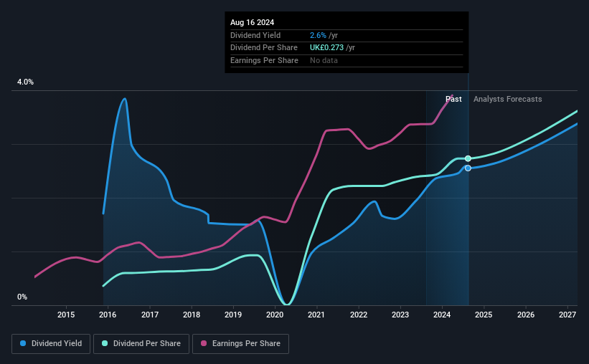Click the 2015 x-axis label
Screen dimensions: 589x364
66,315
